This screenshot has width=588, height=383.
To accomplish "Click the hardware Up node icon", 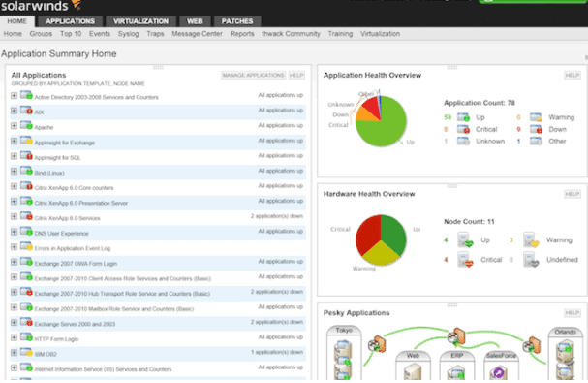I will tap(465, 239).
